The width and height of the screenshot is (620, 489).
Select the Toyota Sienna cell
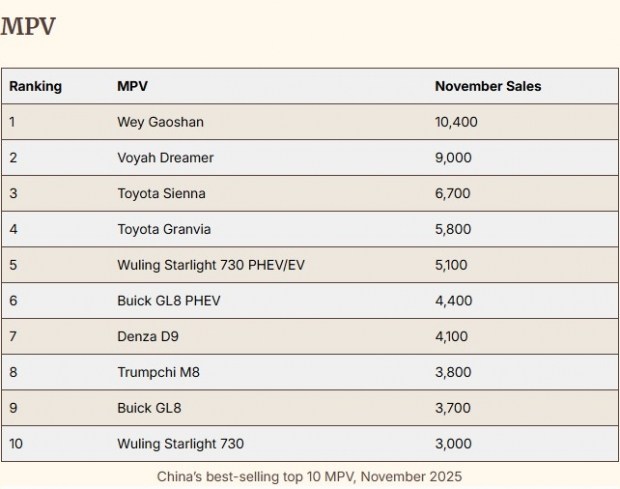point(161,193)
